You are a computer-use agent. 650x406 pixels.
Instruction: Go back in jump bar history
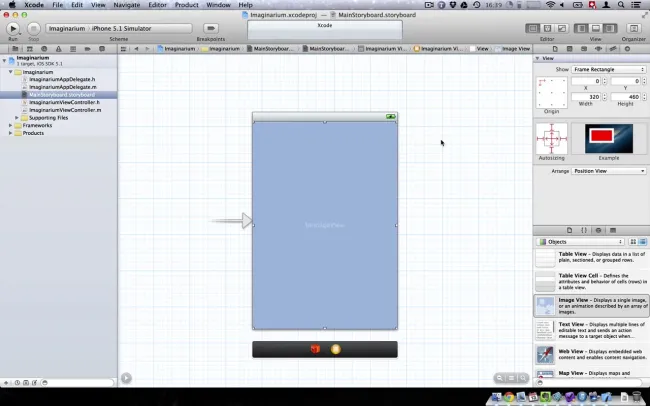(x=136, y=49)
